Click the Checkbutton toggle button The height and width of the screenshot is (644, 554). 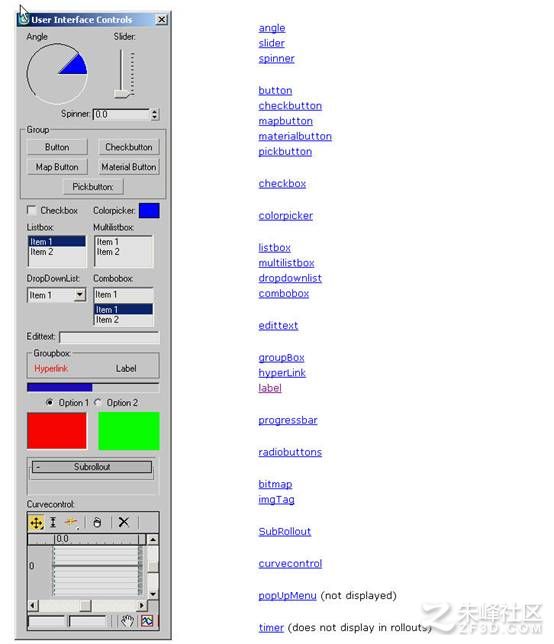pos(129,147)
